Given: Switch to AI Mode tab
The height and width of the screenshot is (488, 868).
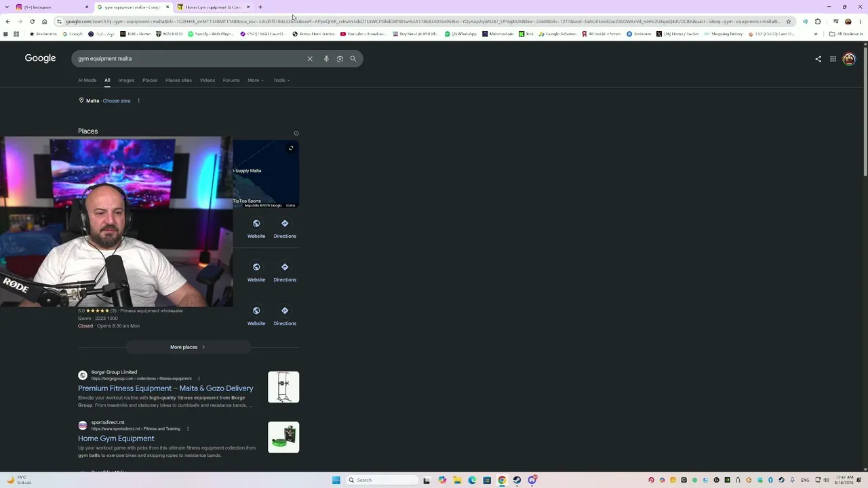Looking at the screenshot, I should (87, 81).
